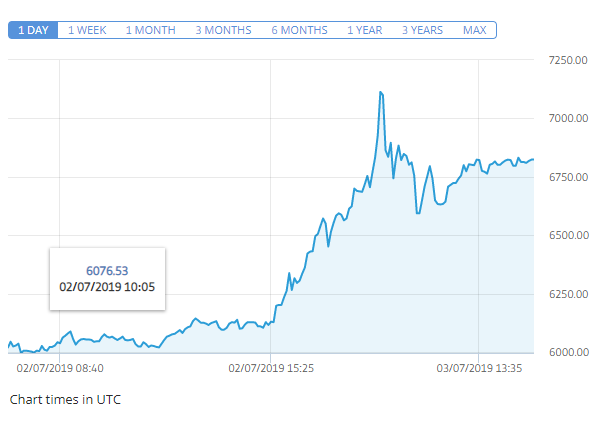Select the 1 DAY range tab
The image size is (614, 434).
click(32, 30)
